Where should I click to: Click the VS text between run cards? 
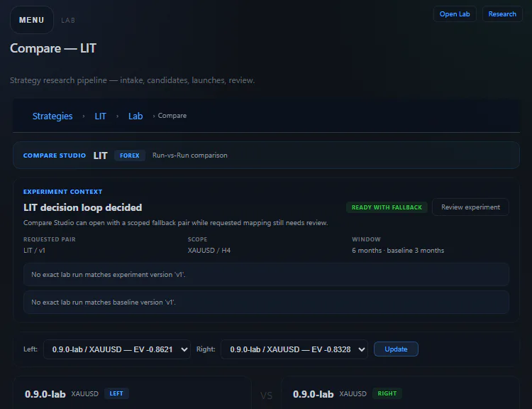pos(266,396)
